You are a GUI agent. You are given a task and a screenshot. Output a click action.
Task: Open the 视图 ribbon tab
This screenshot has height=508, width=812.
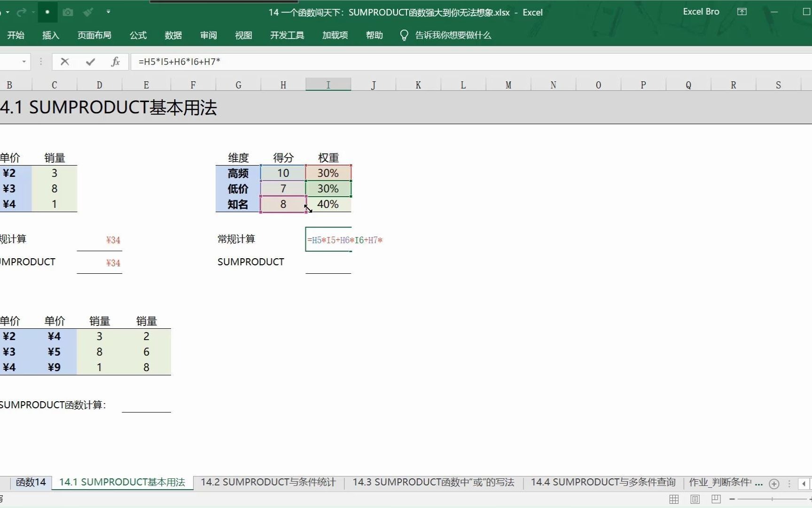(x=244, y=35)
